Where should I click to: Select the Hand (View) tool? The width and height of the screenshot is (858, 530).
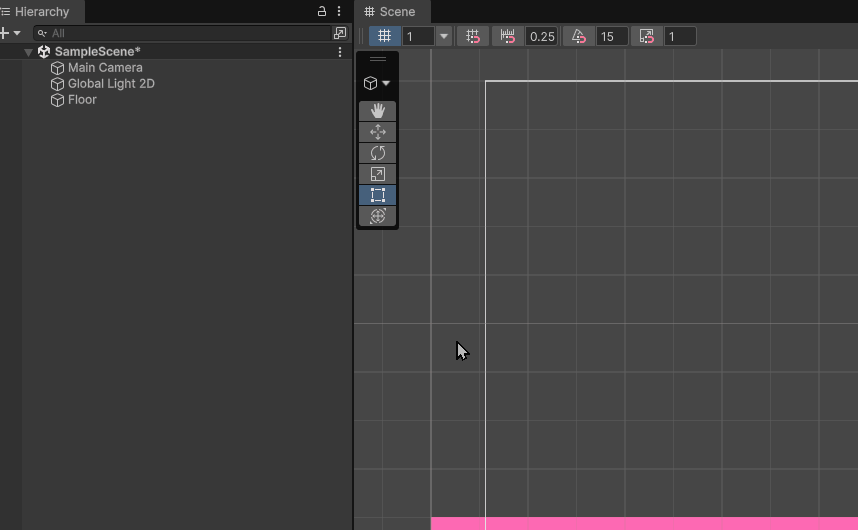(x=378, y=111)
